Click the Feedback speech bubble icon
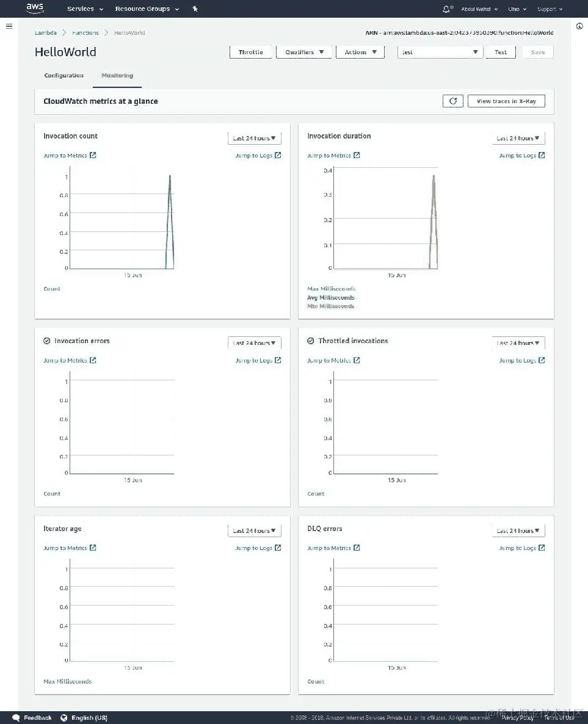Viewport: 588px width, 724px height. coord(16,717)
